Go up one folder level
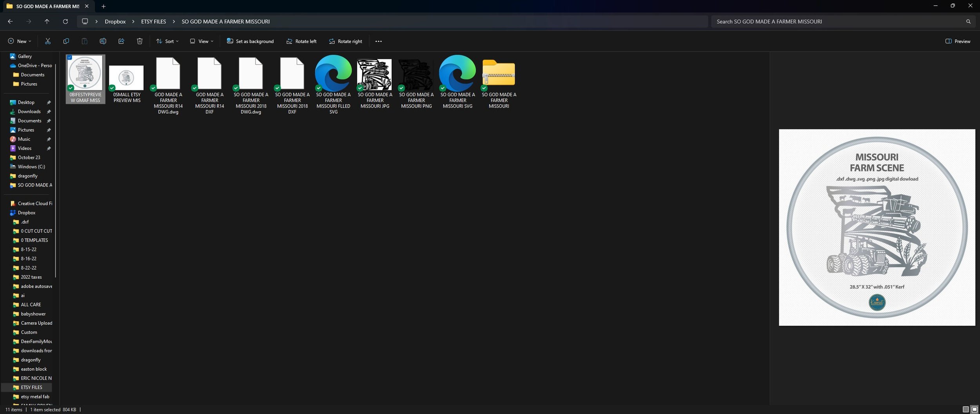The width and height of the screenshot is (980, 414). (x=47, y=22)
